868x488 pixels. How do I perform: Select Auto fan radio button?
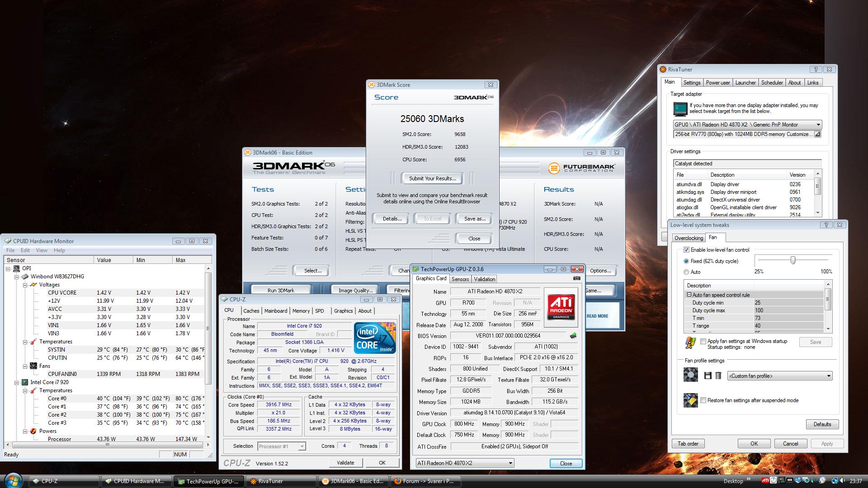[686, 272]
